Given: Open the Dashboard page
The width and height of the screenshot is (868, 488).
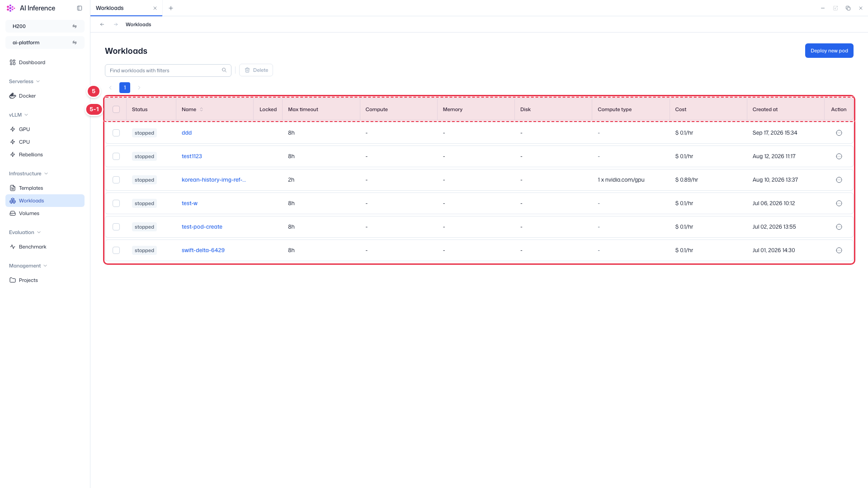Looking at the screenshot, I should pos(45,62).
